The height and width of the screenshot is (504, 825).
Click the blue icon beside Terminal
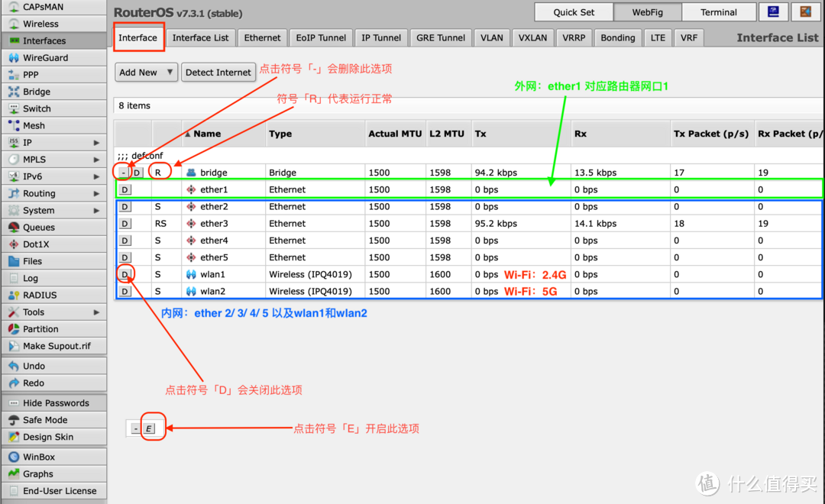774,11
